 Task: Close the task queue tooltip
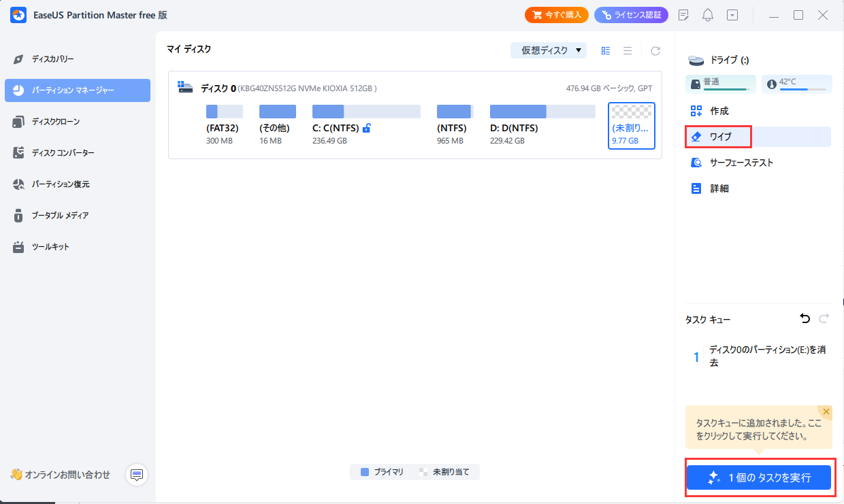click(826, 411)
